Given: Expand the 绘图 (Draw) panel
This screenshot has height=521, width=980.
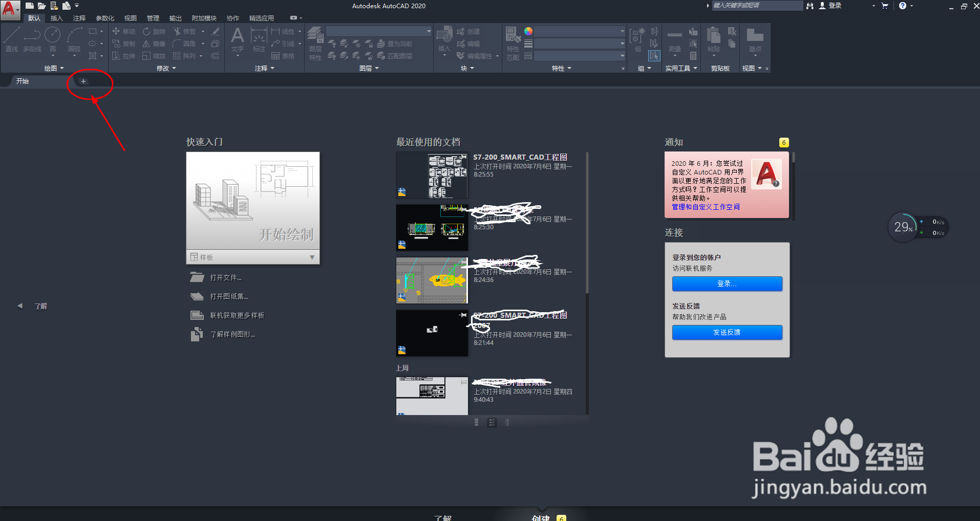Looking at the screenshot, I should (54, 68).
